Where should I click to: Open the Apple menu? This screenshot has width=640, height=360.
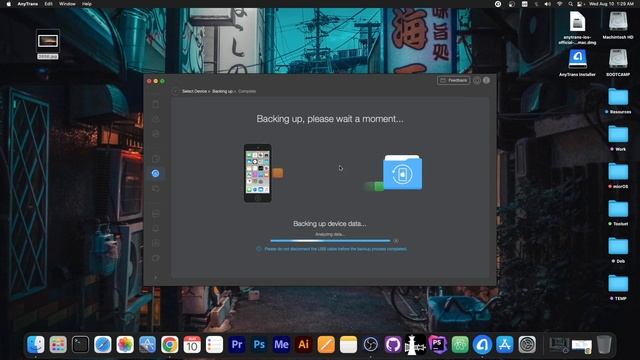tap(9, 4)
